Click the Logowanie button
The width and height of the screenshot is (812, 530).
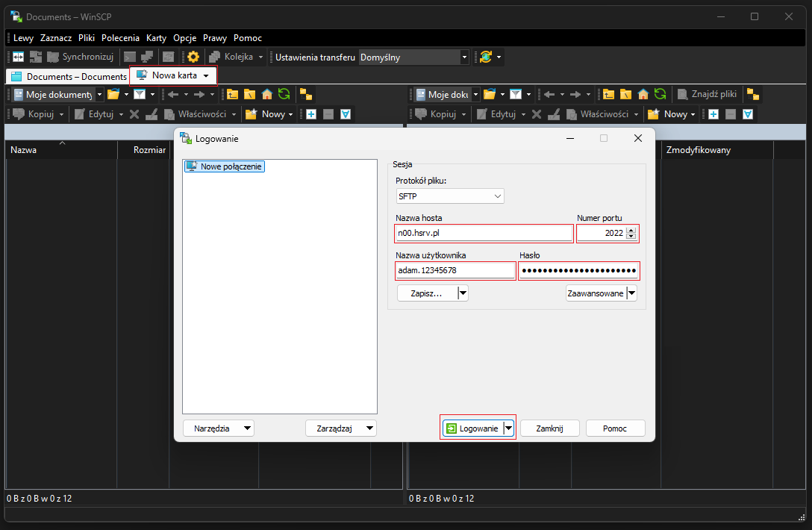pyautogui.click(x=473, y=428)
